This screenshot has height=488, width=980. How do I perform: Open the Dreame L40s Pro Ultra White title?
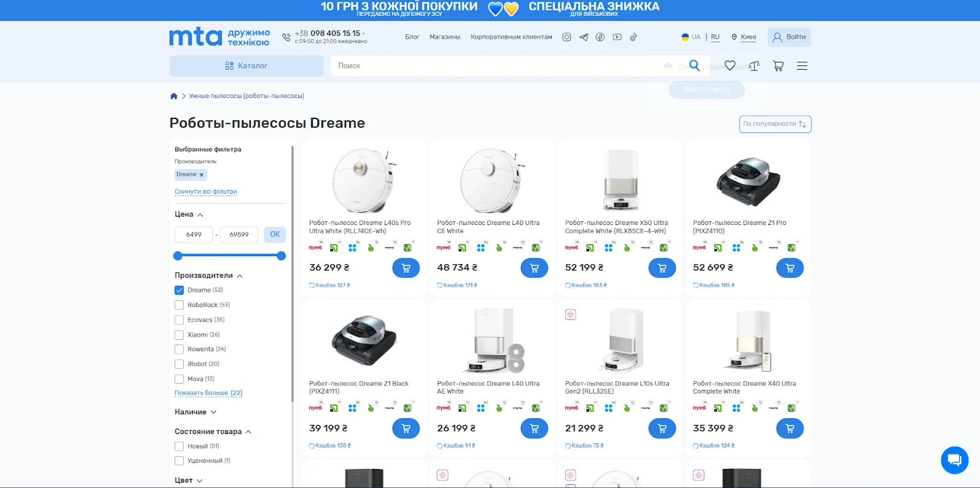(360, 227)
